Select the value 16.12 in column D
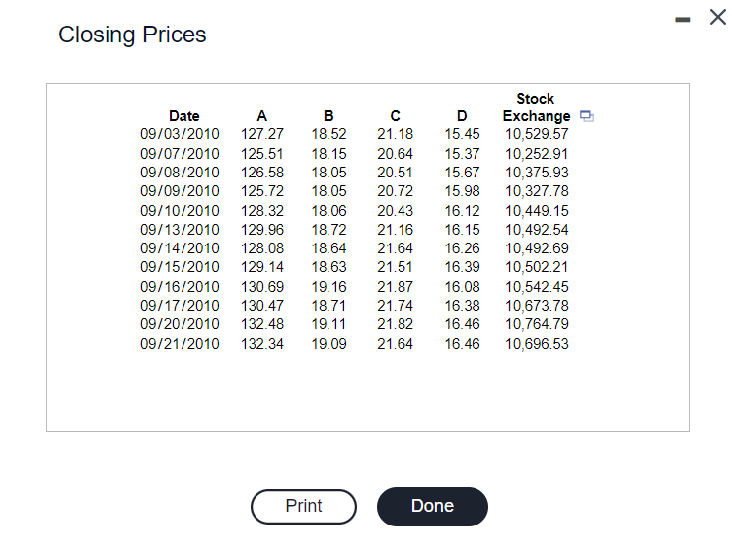Viewport: 732px width, 560px height. pyautogui.click(x=462, y=211)
